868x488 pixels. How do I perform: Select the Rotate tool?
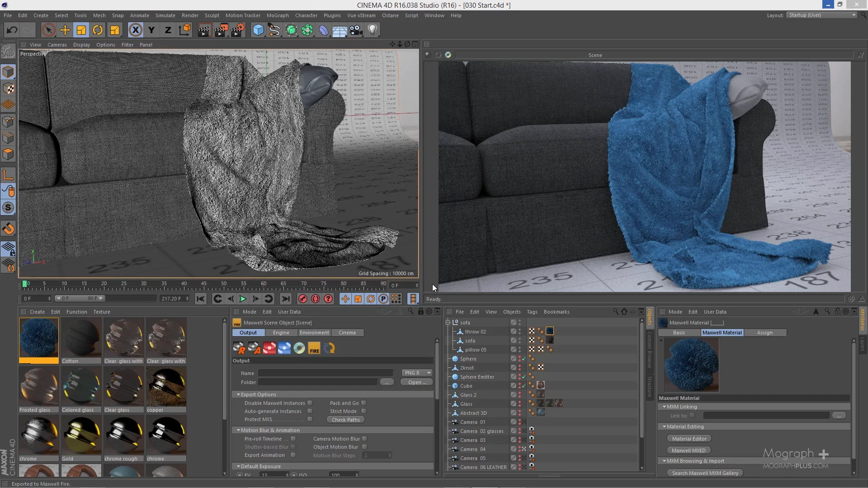tap(98, 30)
